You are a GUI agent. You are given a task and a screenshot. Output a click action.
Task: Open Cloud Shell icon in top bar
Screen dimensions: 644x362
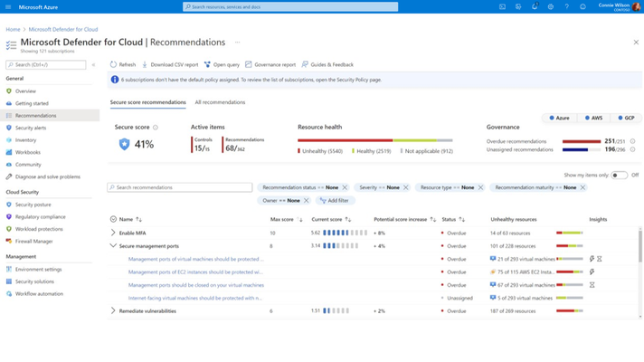pos(502,7)
